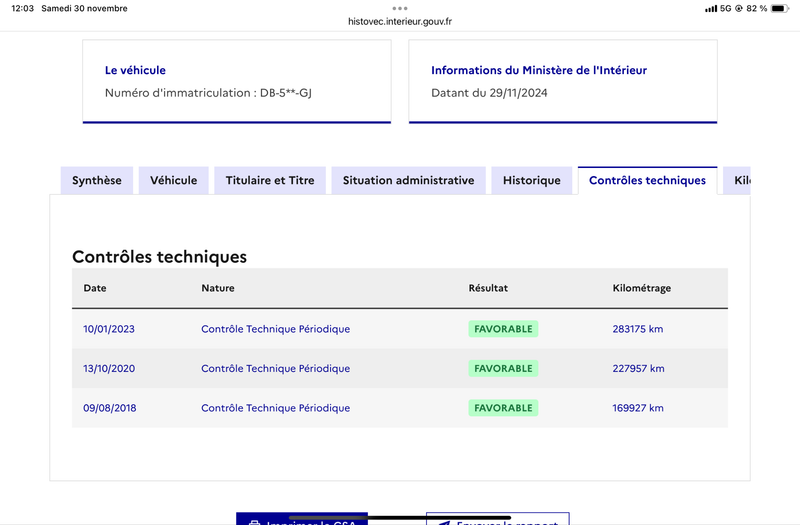Select the Situation administrative tab

(x=408, y=180)
